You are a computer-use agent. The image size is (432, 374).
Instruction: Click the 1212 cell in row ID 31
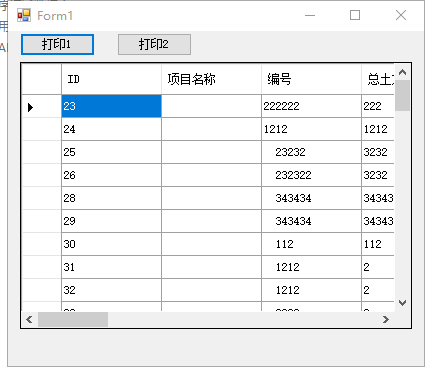(311, 267)
